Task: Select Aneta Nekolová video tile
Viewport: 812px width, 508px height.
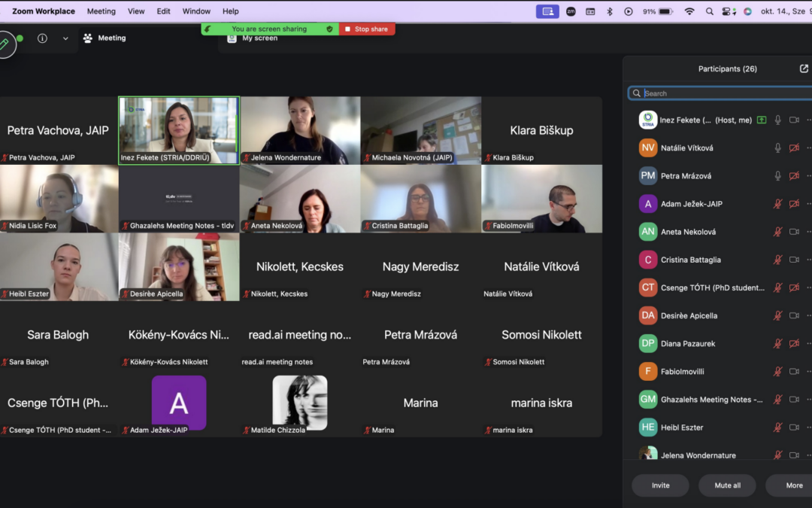Action: coord(300,199)
